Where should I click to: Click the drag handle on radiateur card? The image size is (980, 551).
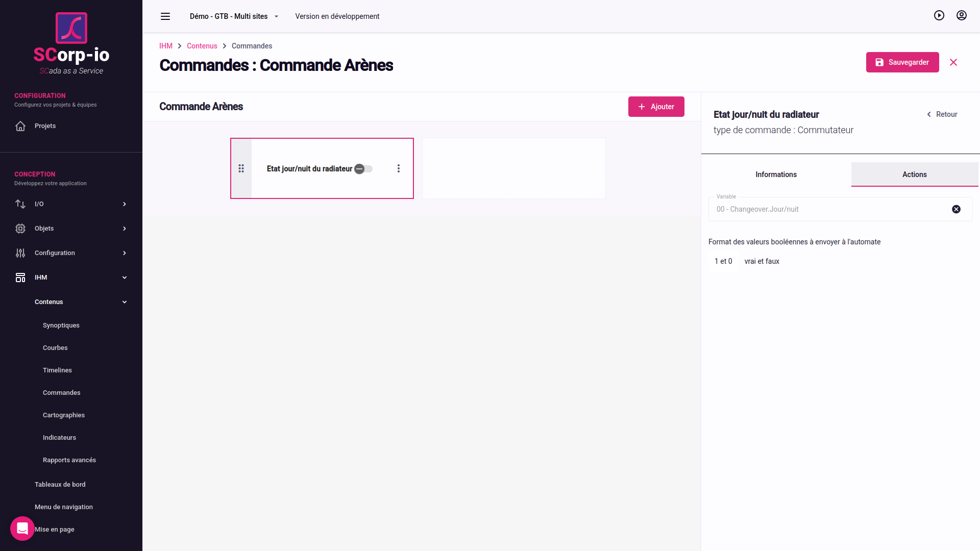241,168
